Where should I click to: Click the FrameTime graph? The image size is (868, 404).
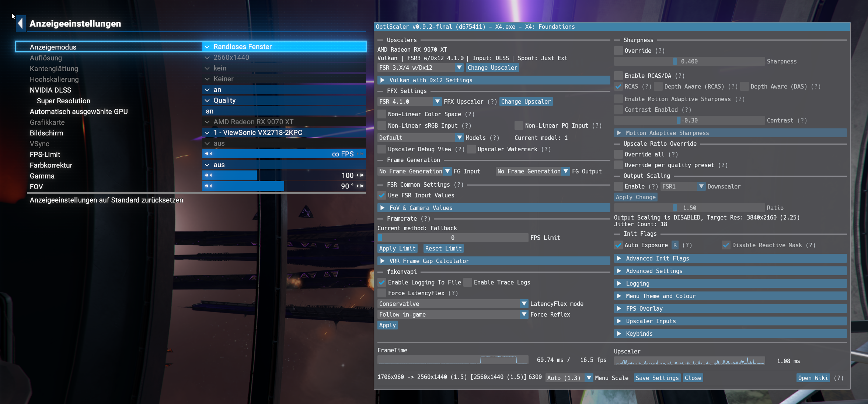point(453,360)
